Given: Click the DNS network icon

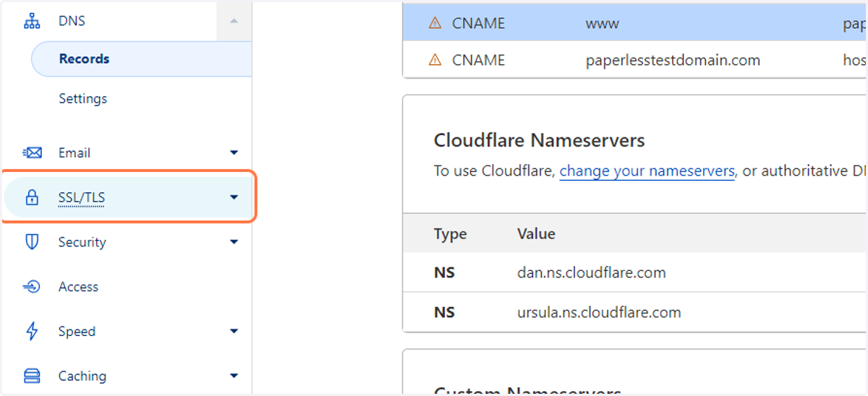Looking at the screenshot, I should (32, 22).
